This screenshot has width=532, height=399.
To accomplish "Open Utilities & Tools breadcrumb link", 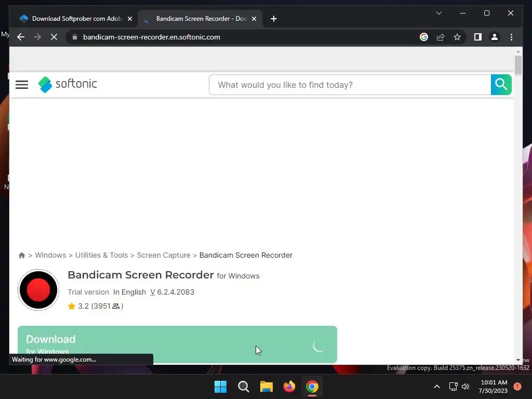I will (x=101, y=255).
